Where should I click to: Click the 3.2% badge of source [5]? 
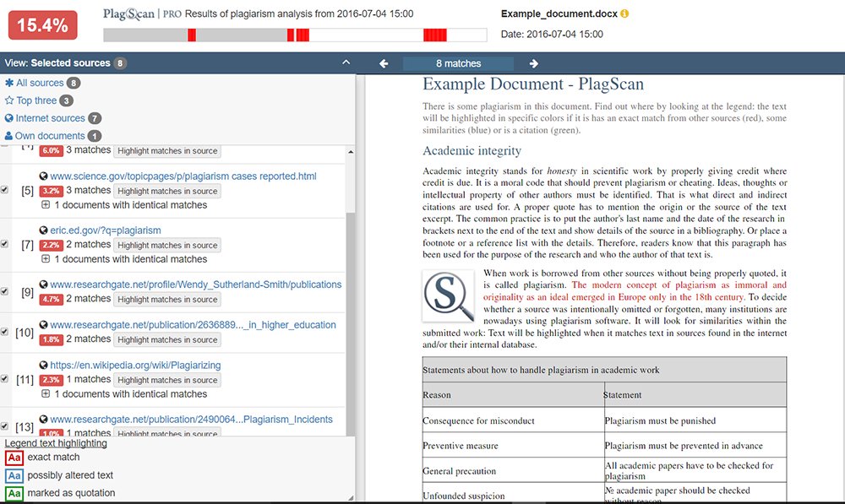click(x=52, y=191)
